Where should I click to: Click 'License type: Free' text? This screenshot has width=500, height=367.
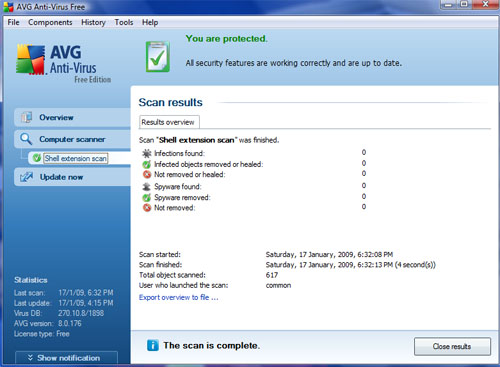coord(42,334)
